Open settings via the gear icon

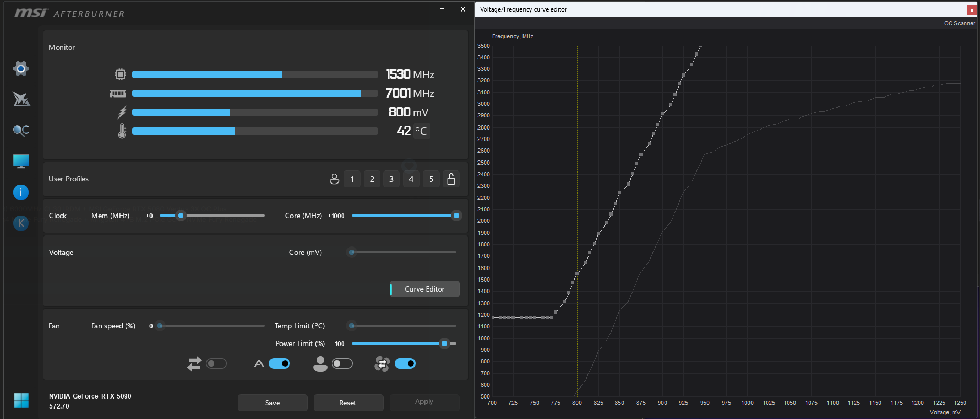point(21,69)
